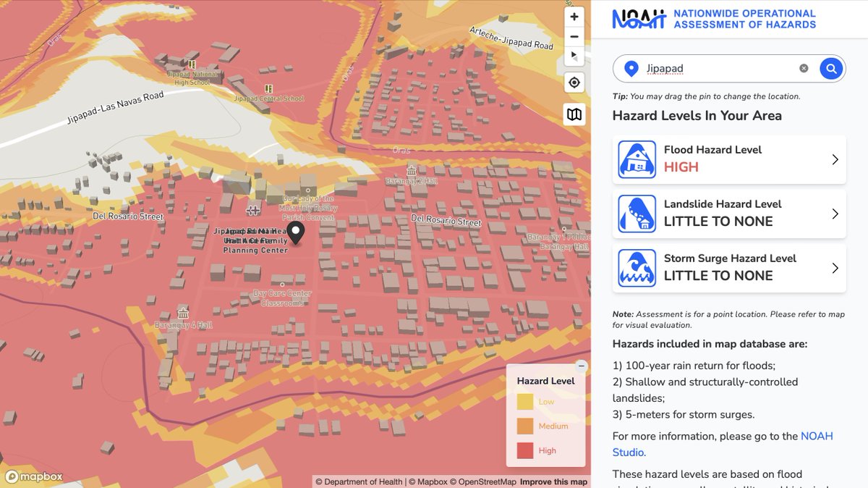Click the Medium hazard orange swatch
The width and height of the screenshot is (868, 488).
pyautogui.click(x=525, y=426)
